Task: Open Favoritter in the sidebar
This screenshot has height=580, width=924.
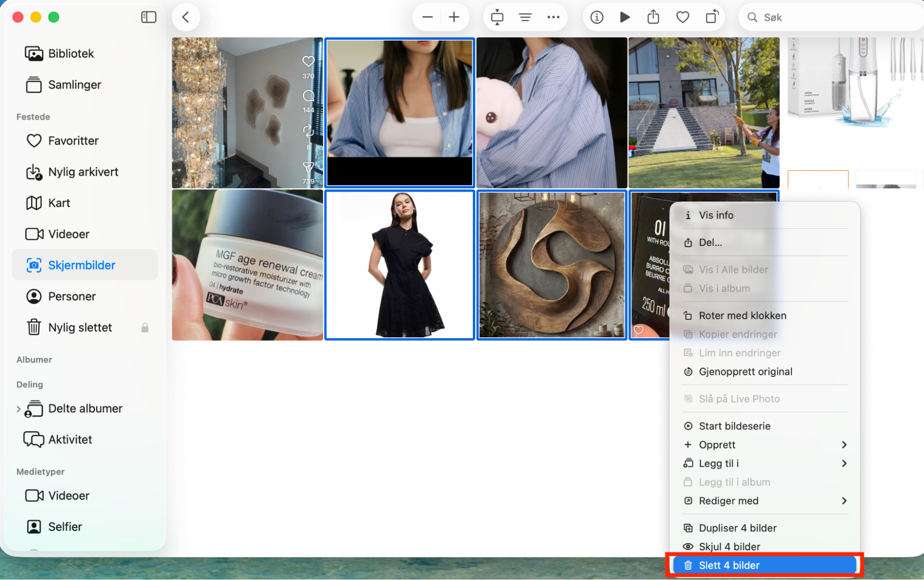Action: pyautogui.click(x=85, y=141)
